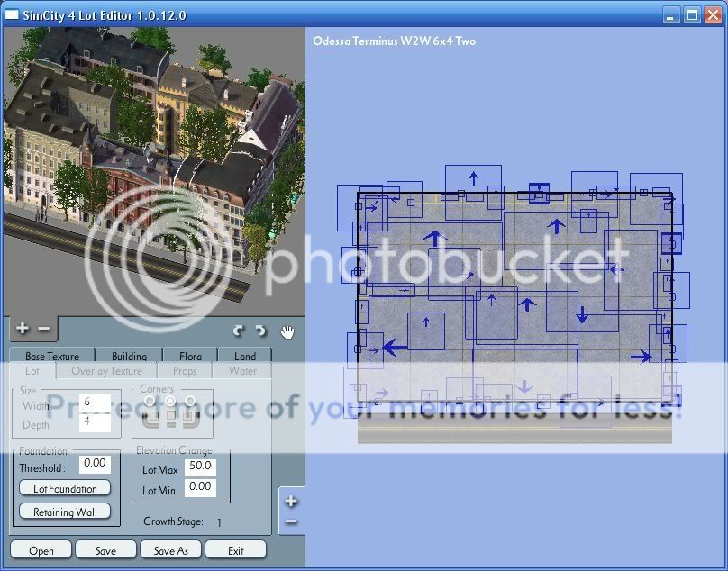The width and height of the screenshot is (728, 571).
Task: Minimize the Lot Editor window
Action: pyautogui.click(x=669, y=16)
